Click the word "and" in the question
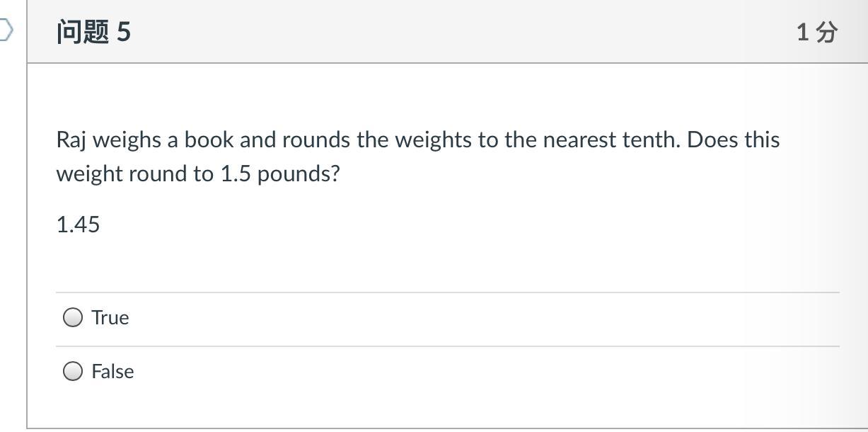 (257, 140)
